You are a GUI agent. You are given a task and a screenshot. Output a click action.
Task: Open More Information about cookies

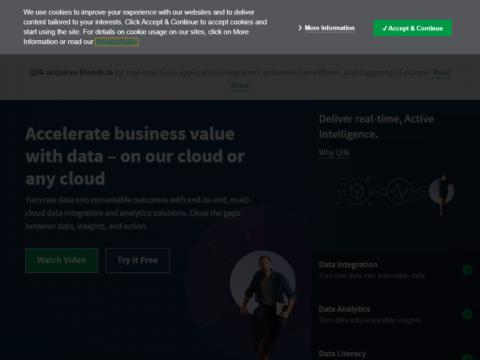click(x=329, y=28)
